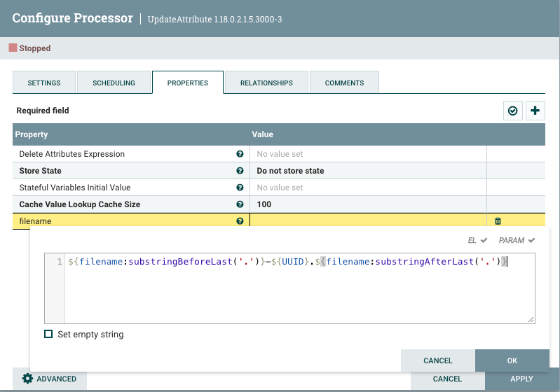Cancel the expression editor popup
Image resolution: width=560 pixels, height=392 pixels.
click(x=438, y=360)
